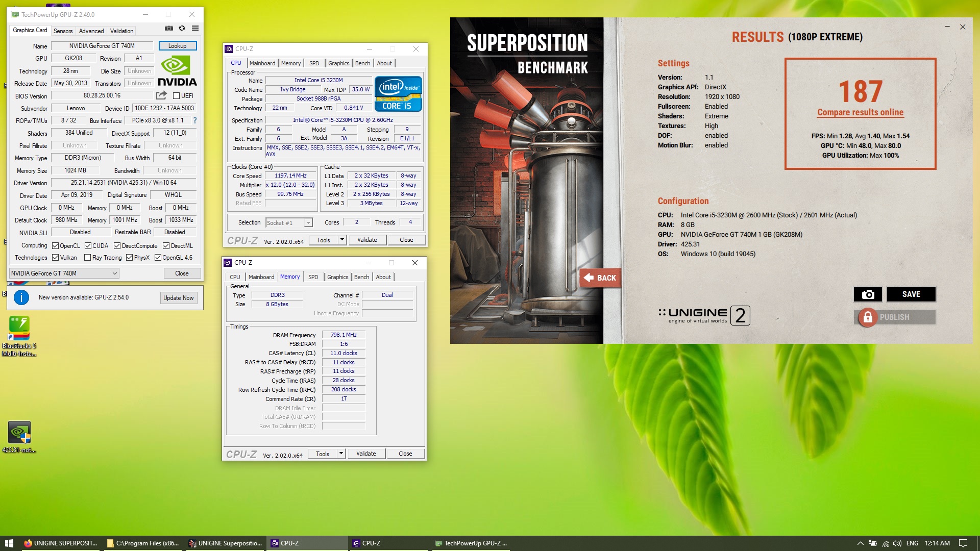Click lower CPU-Z window title icon
Viewport: 980px width, 551px height.
[x=228, y=263]
